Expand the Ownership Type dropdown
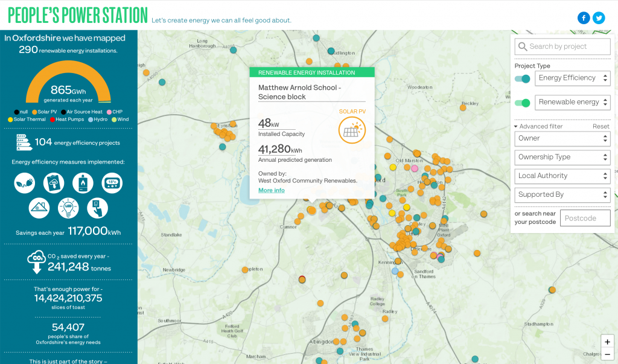This screenshot has width=618, height=364. (562, 158)
